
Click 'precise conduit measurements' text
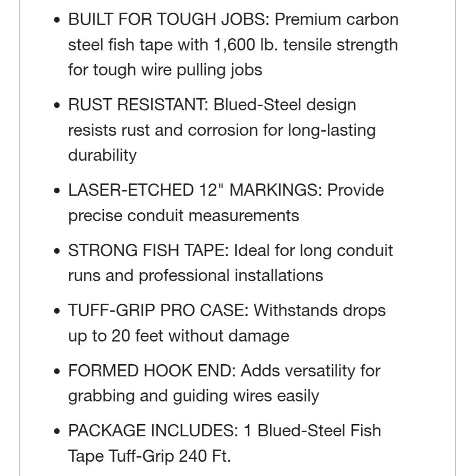(183, 216)
